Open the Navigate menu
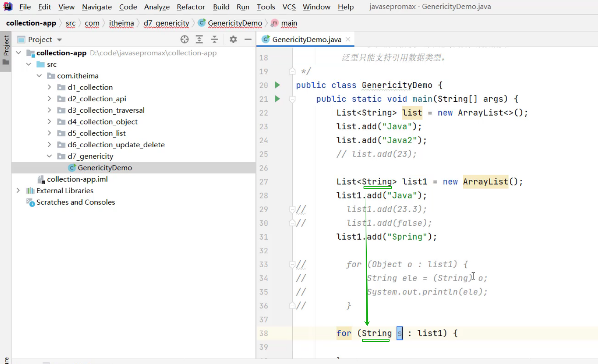 (x=97, y=7)
